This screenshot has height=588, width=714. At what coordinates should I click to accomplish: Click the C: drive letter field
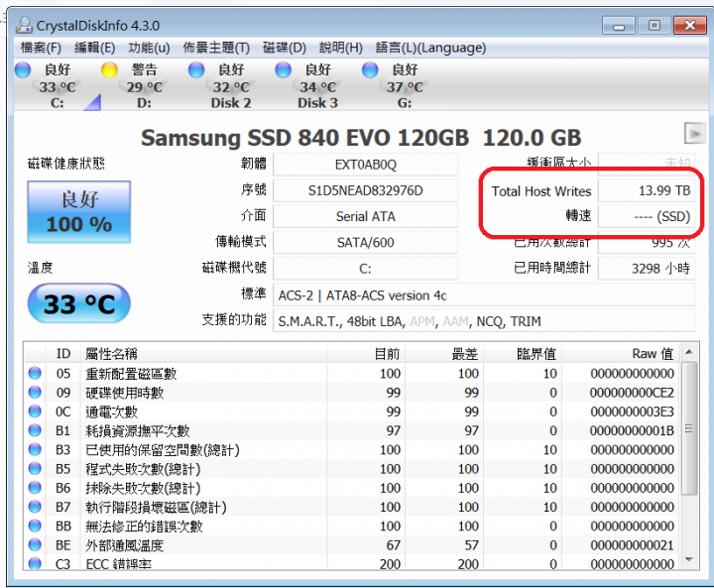tap(366, 269)
